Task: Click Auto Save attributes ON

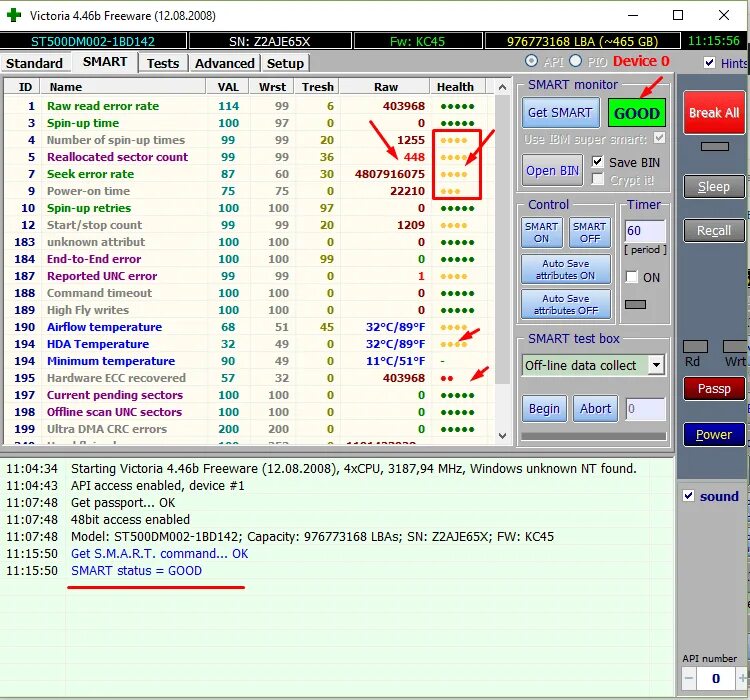Action: tap(565, 269)
